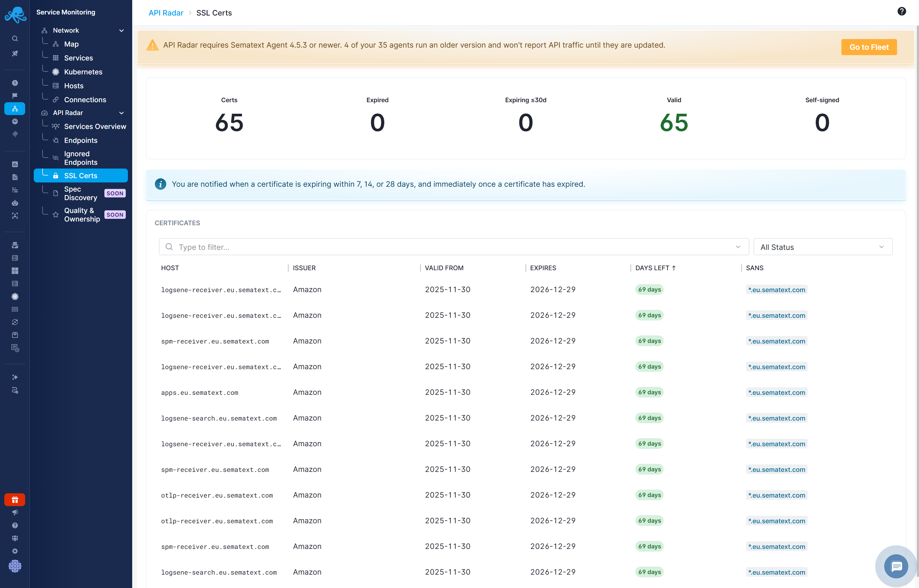Open the settings gear icon

[15, 551]
